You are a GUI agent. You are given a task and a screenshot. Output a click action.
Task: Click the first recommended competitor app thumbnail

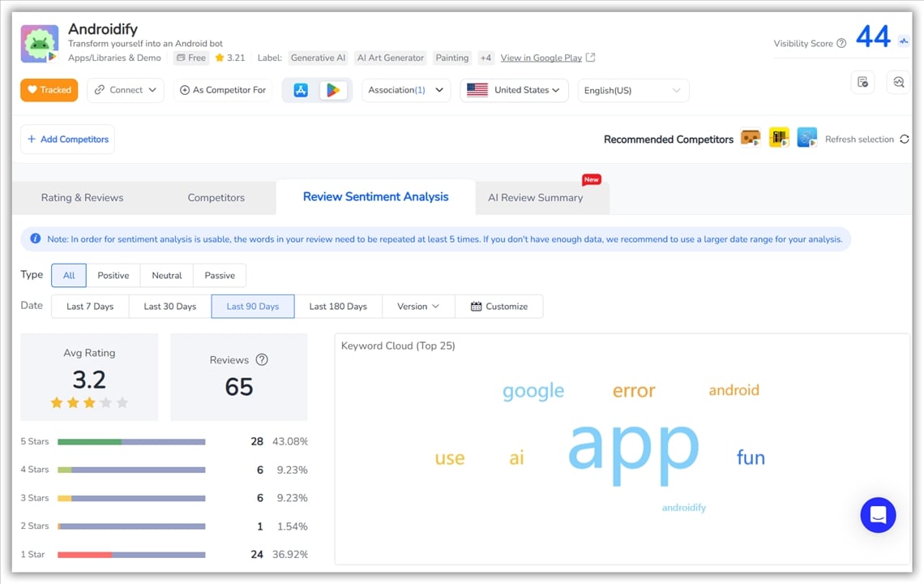[751, 138]
